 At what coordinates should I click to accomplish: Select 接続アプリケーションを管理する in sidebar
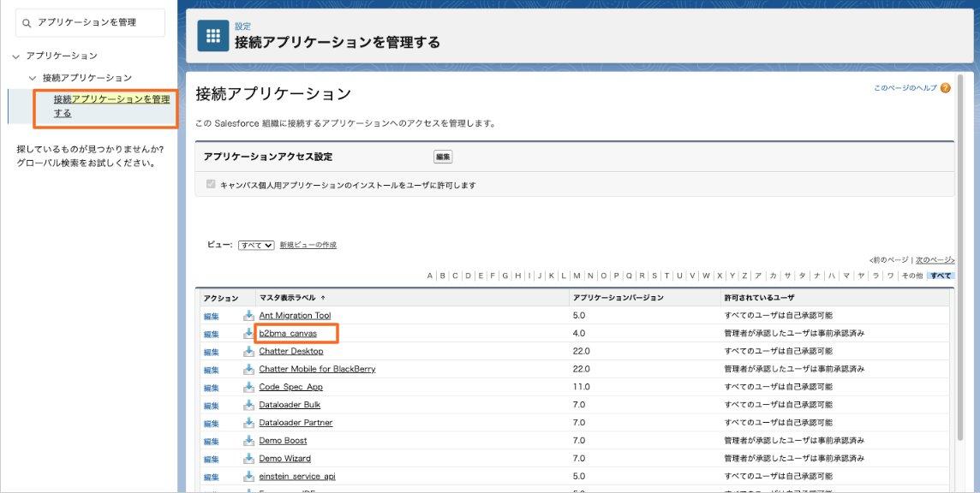point(111,106)
